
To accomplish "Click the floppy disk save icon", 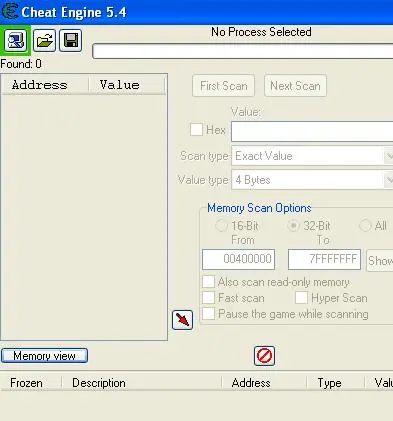I will (71, 40).
